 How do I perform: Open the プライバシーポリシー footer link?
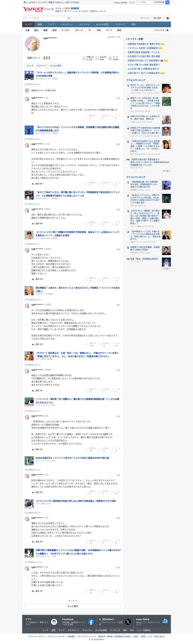point(37,636)
